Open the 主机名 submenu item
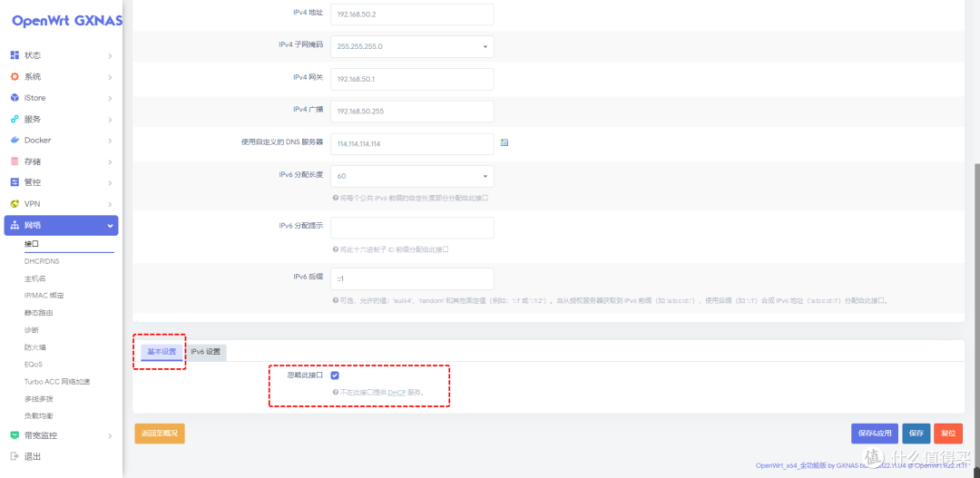 (35, 278)
